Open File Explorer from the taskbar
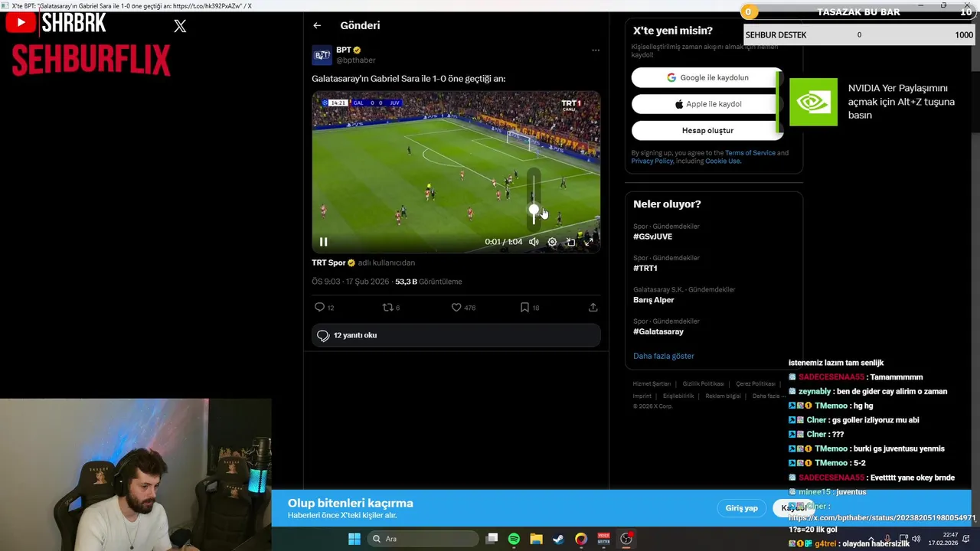Screen dimensions: 980x551 coord(536,539)
